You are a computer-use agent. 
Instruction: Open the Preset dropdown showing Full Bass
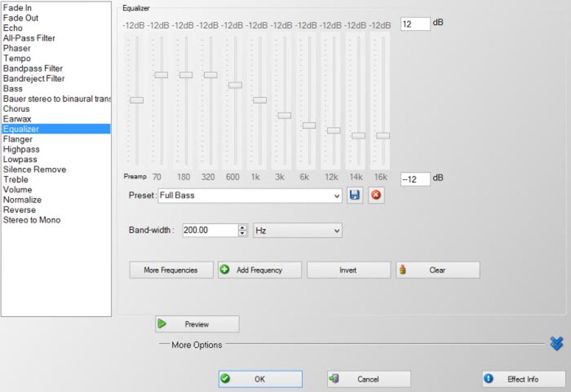[x=250, y=196]
